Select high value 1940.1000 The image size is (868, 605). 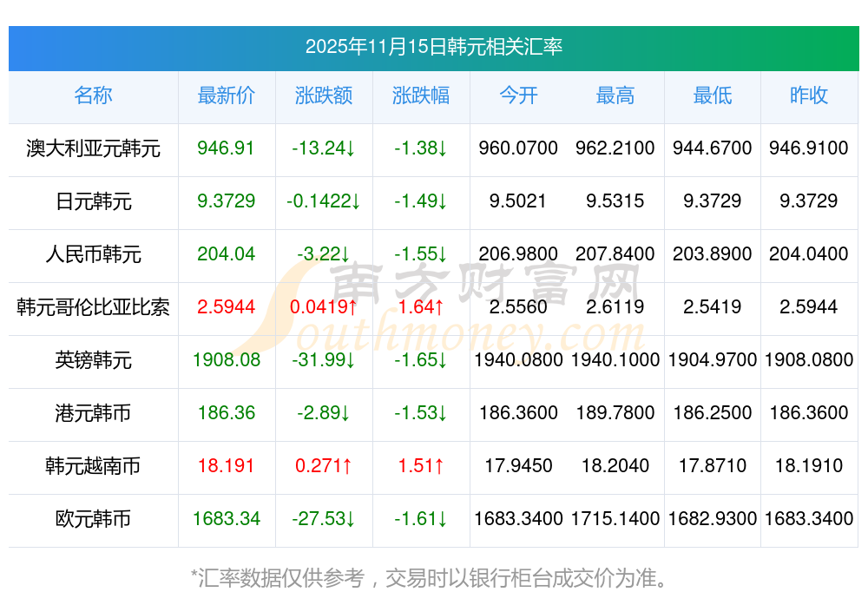click(x=615, y=360)
